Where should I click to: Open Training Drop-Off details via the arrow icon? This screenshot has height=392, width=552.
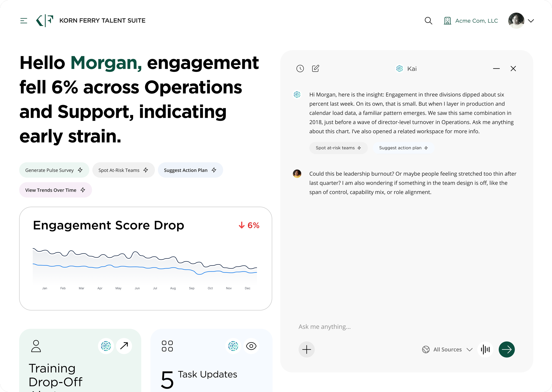[x=124, y=346]
